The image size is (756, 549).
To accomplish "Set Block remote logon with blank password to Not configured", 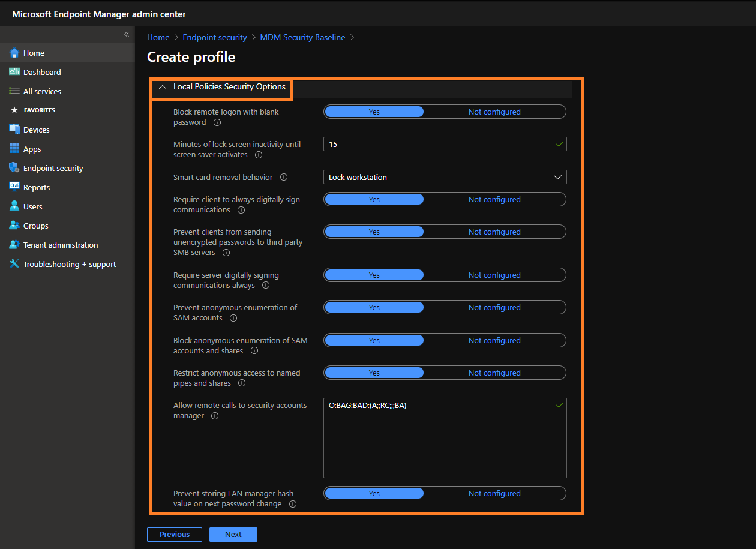I will (494, 112).
